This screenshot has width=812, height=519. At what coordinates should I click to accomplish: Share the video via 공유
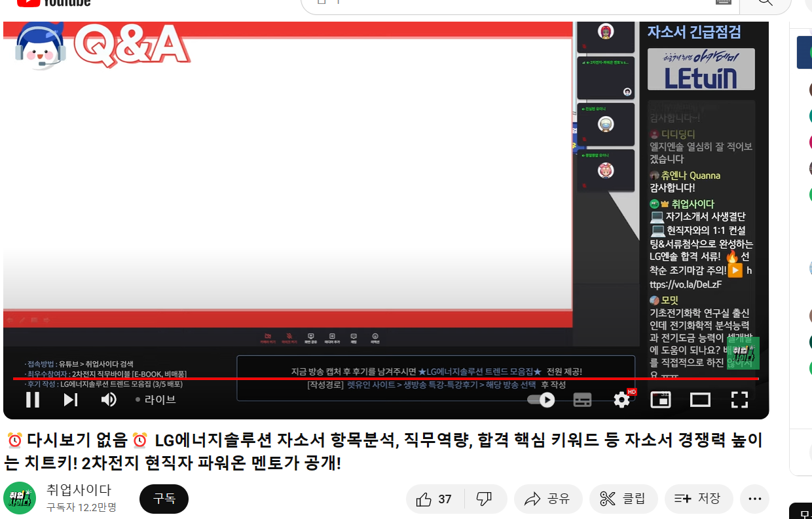tap(548, 499)
